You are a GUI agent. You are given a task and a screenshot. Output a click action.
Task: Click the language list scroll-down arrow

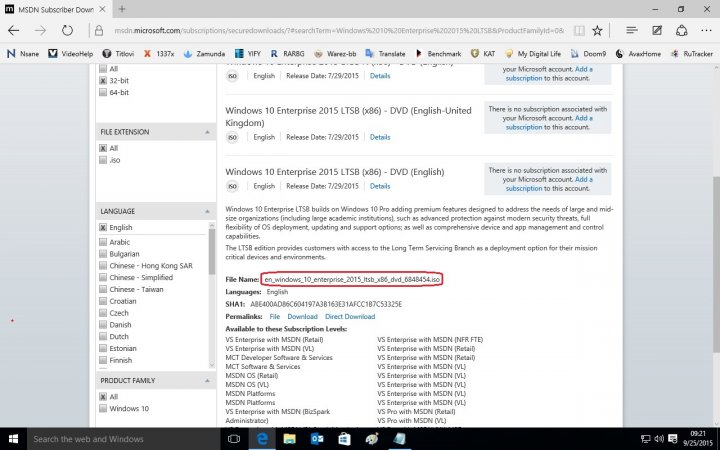coord(212,365)
